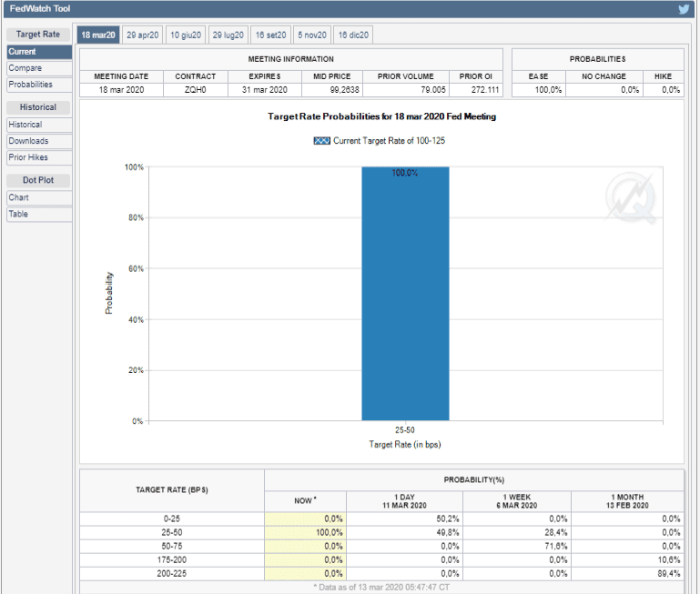The width and height of the screenshot is (700, 594).
Task: Click the 1 MONTH 13 FEB 2020 header
Action: tap(627, 501)
